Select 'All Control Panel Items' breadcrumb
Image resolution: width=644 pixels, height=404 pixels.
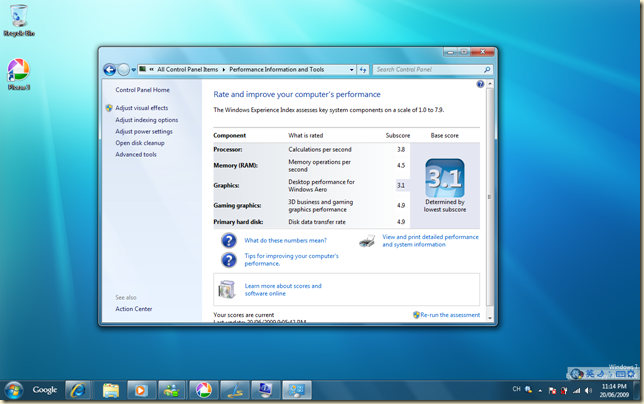coord(188,69)
